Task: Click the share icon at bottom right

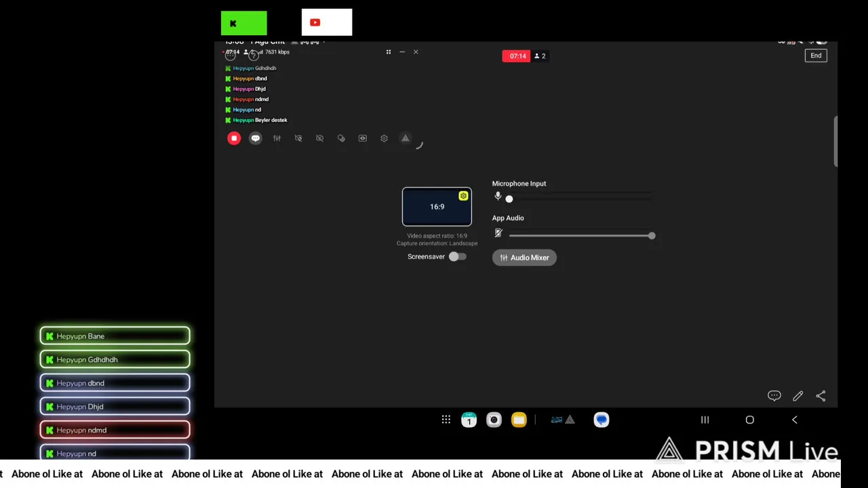Action: pyautogui.click(x=821, y=396)
